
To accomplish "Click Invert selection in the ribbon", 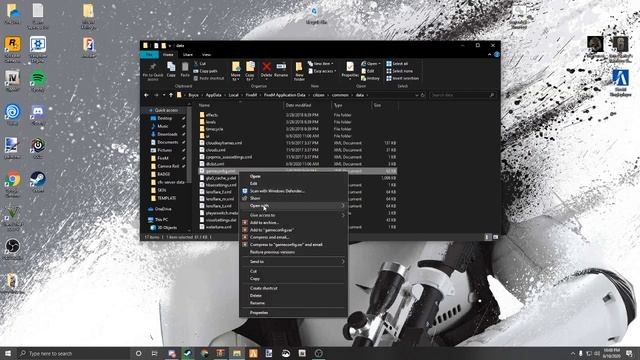I will coord(402,78).
